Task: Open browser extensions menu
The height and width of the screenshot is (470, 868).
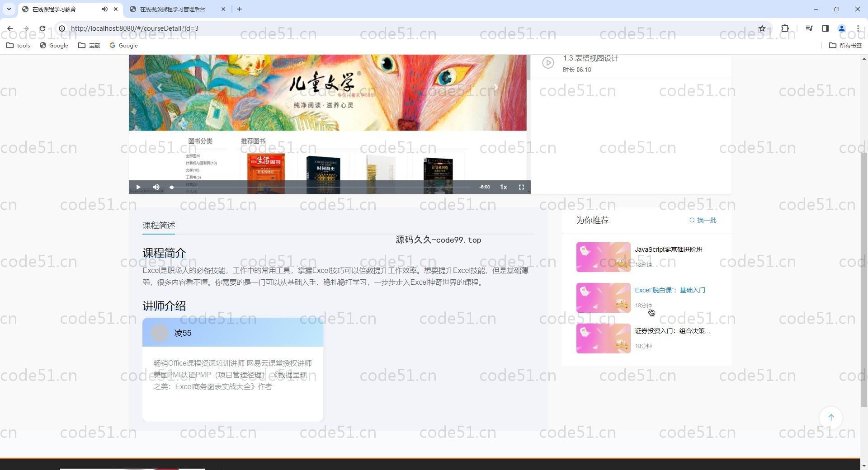Action: point(785,28)
